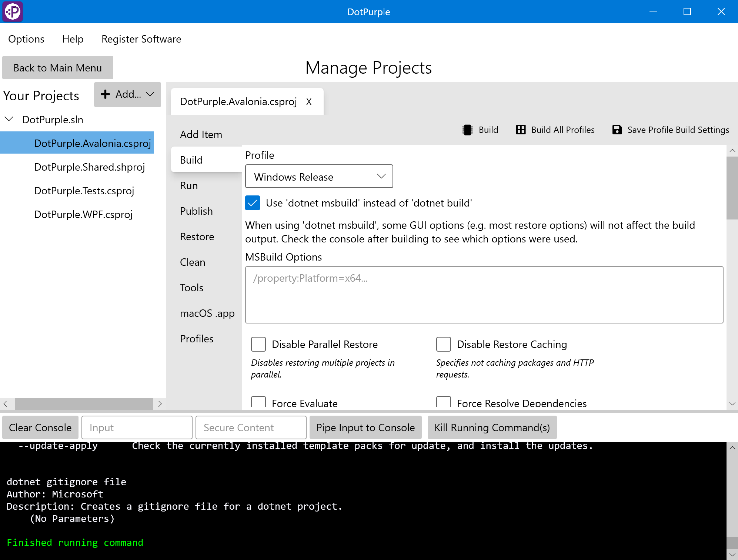Click the console scroll-up arrow
Image resolution: width=738 pixels, height=560 pixels.
point(732,447)
